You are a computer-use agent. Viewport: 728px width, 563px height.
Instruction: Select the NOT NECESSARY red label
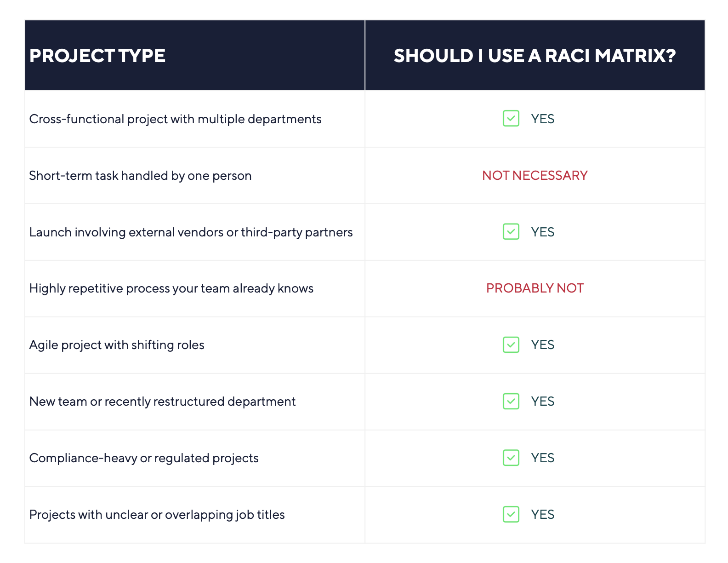coord(535,175)
